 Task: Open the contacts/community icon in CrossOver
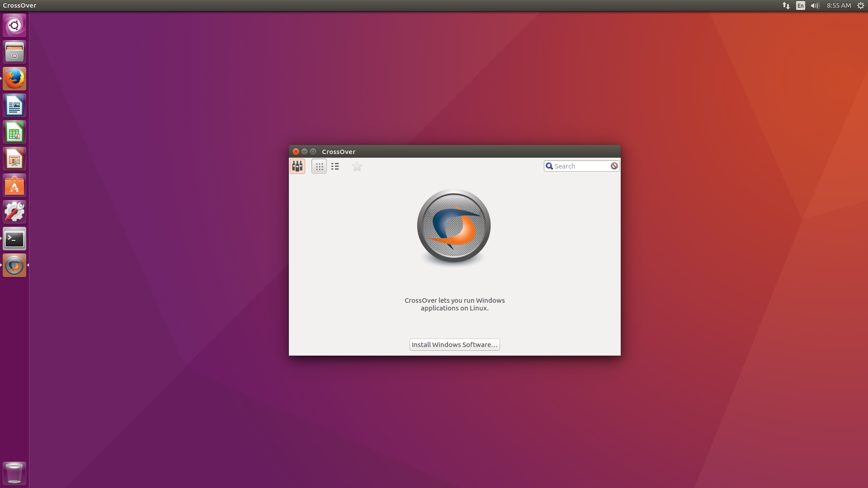297,166
